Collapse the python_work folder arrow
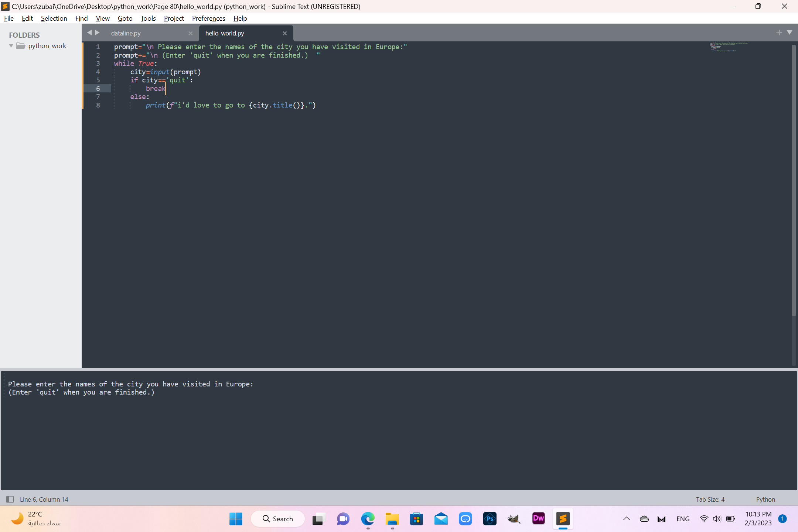Viewport: 798px width, 532px height. pyautogui.click(x=11, y=46)
